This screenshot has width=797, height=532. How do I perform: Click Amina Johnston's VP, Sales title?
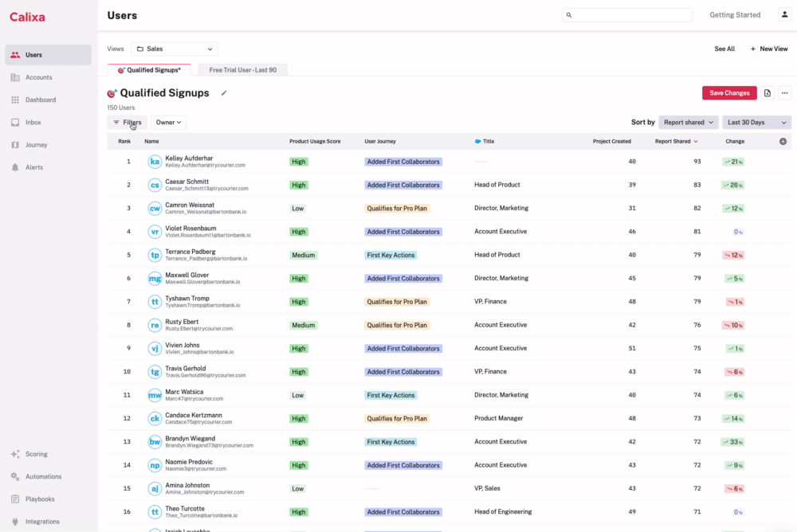click(487, 488)
